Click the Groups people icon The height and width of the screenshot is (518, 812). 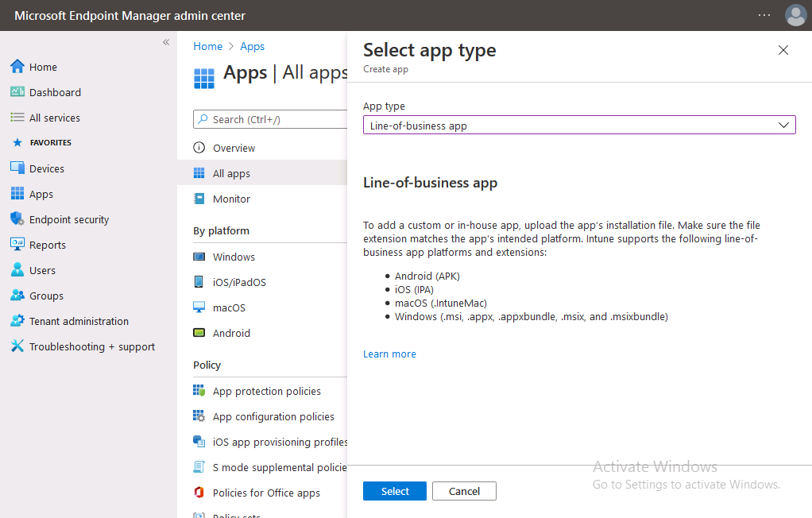(x=17, y=295)
